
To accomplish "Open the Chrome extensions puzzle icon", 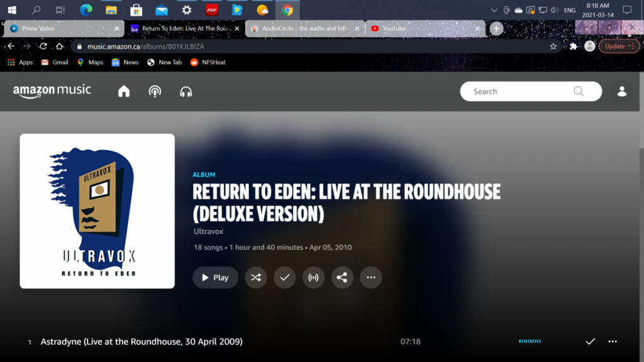I will 574,47.
